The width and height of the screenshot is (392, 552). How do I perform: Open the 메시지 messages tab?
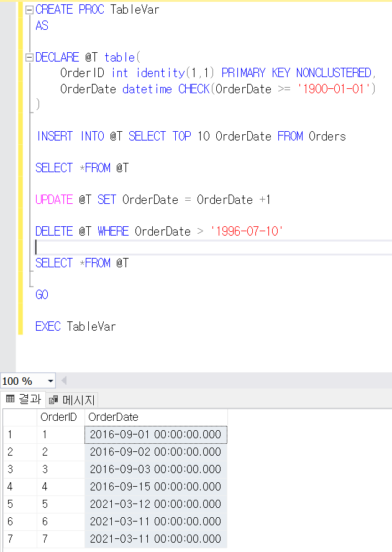tap(72, 400)
